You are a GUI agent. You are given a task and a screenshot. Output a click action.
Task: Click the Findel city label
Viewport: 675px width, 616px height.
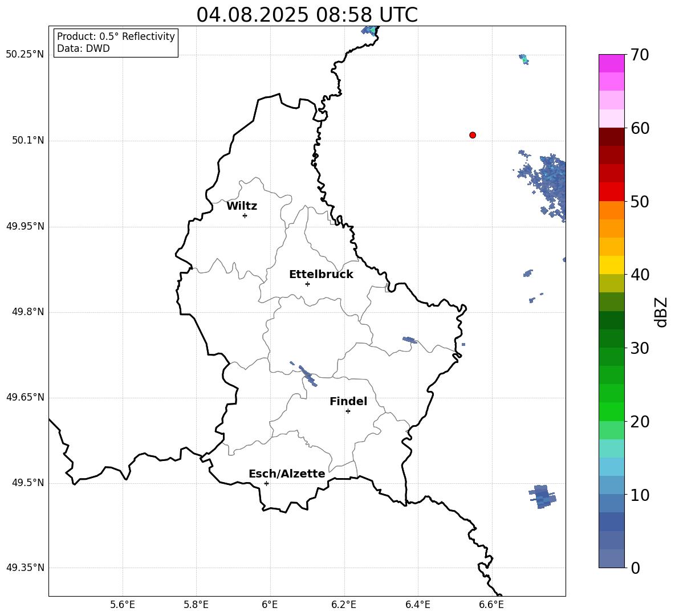click(x=348, y=401)
